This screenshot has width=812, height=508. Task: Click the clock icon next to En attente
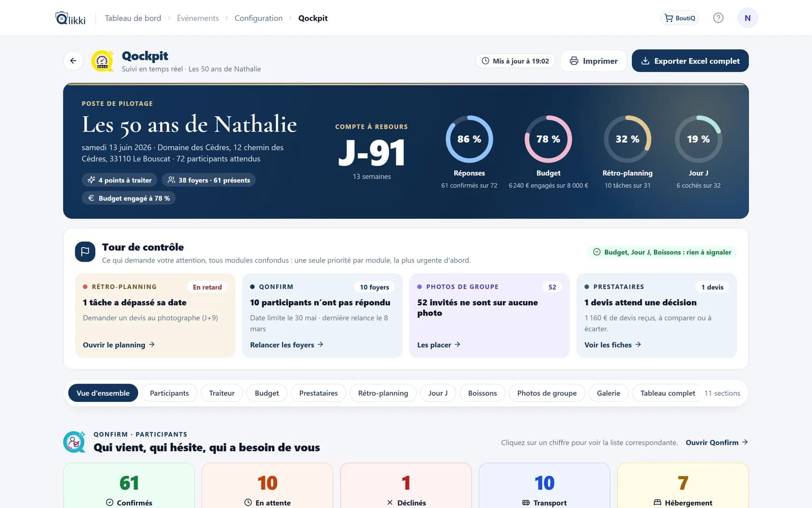248,502
